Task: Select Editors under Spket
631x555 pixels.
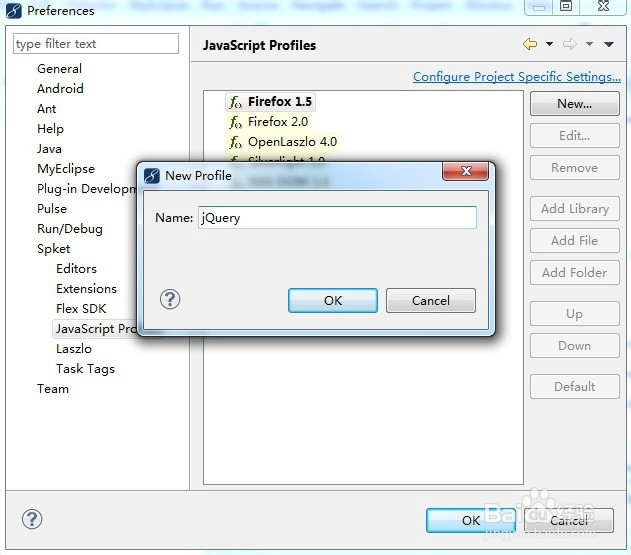Action: pyautogui.click(x=76, y=268)
